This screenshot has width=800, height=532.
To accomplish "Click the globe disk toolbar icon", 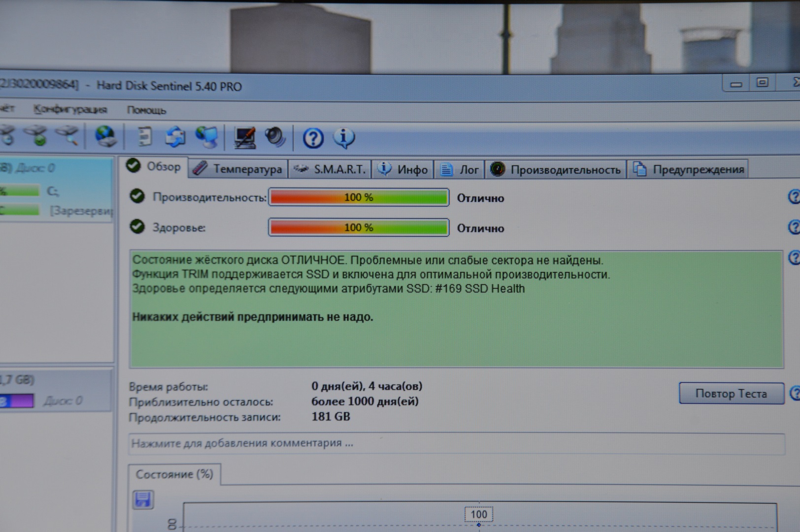I will click(x=105, y=136).
